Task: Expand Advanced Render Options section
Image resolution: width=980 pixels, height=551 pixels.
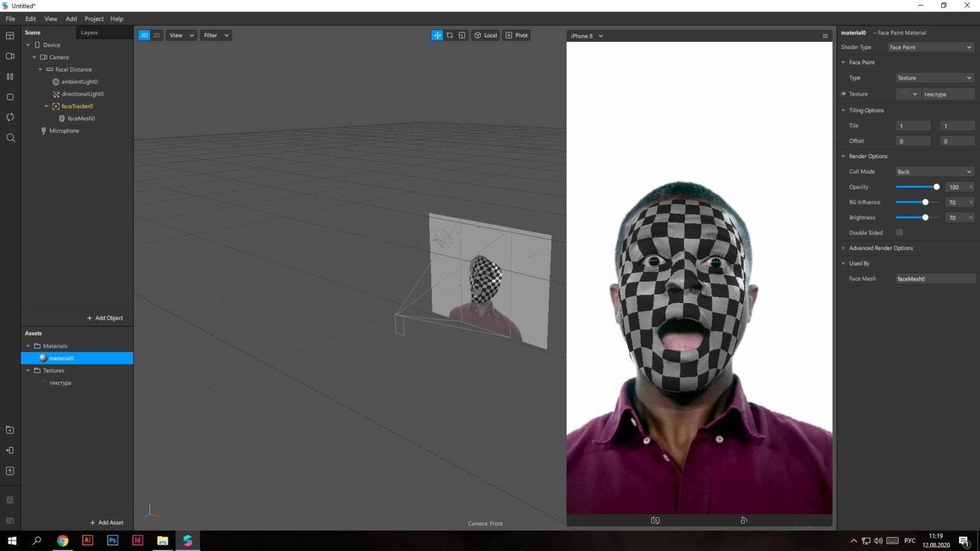Action: (x=880, y=248)
